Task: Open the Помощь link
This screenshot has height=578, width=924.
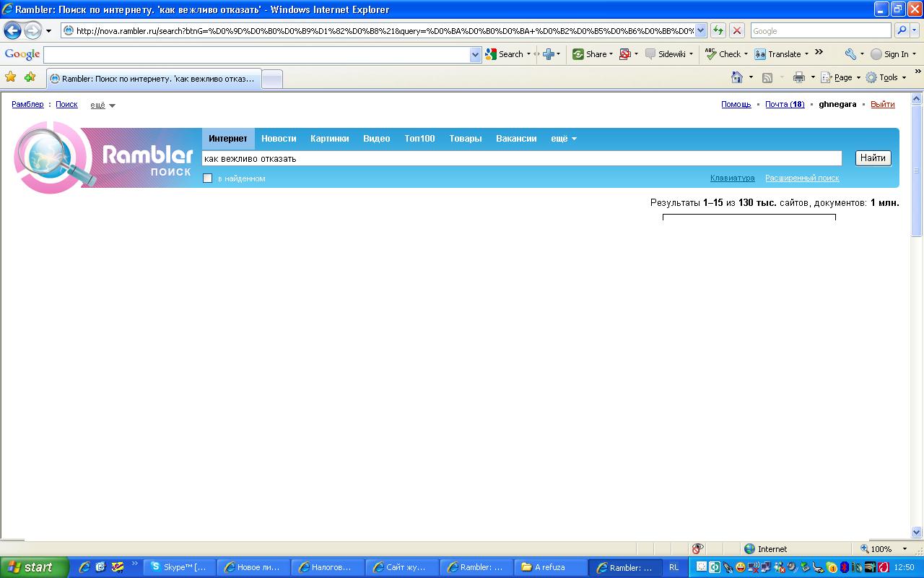Action: coord(736,104)
